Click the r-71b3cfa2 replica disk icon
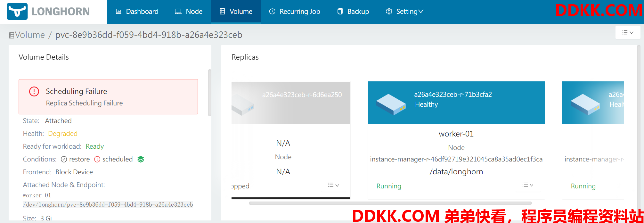Screen dimensions: 644x223 pyautogui.click(x=391, y=104)
